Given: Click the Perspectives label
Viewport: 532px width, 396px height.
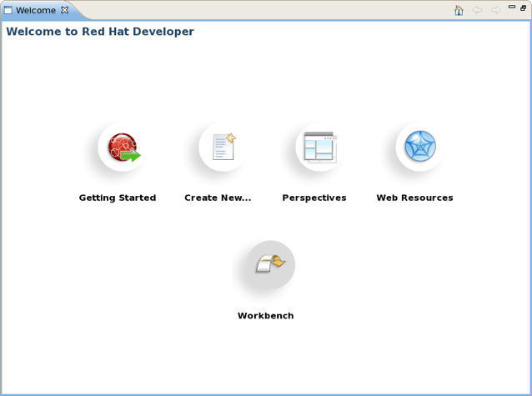Looking at the screenshot, I should 314,198.
